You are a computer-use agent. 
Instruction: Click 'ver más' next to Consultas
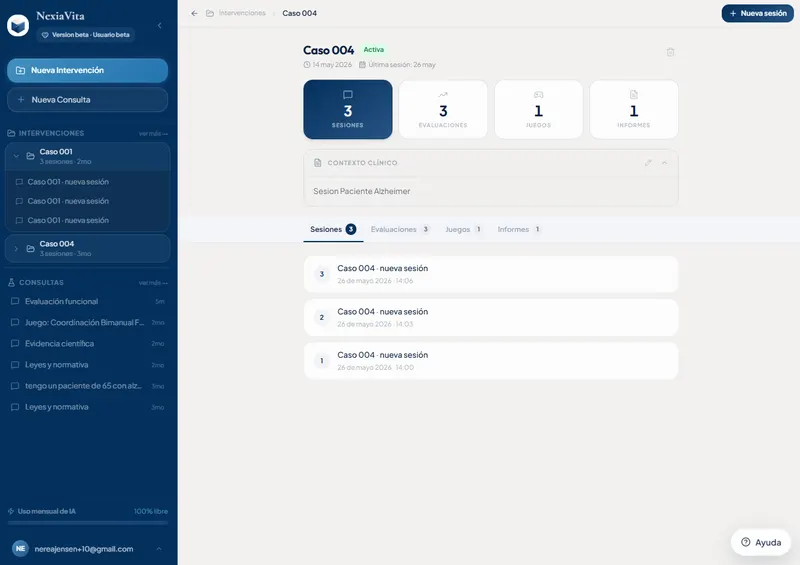[x=153, y=283]
